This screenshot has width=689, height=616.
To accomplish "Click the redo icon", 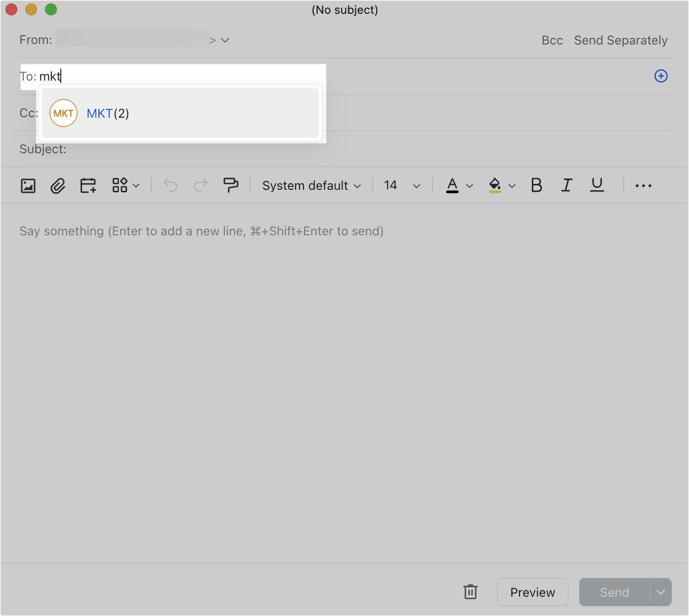I will pos(200,185).
